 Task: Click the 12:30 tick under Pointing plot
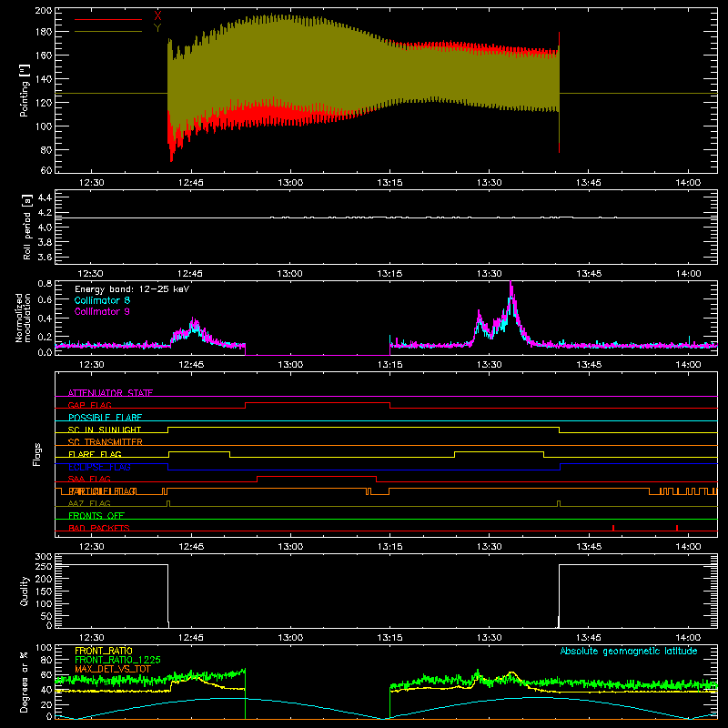point(92,183)
